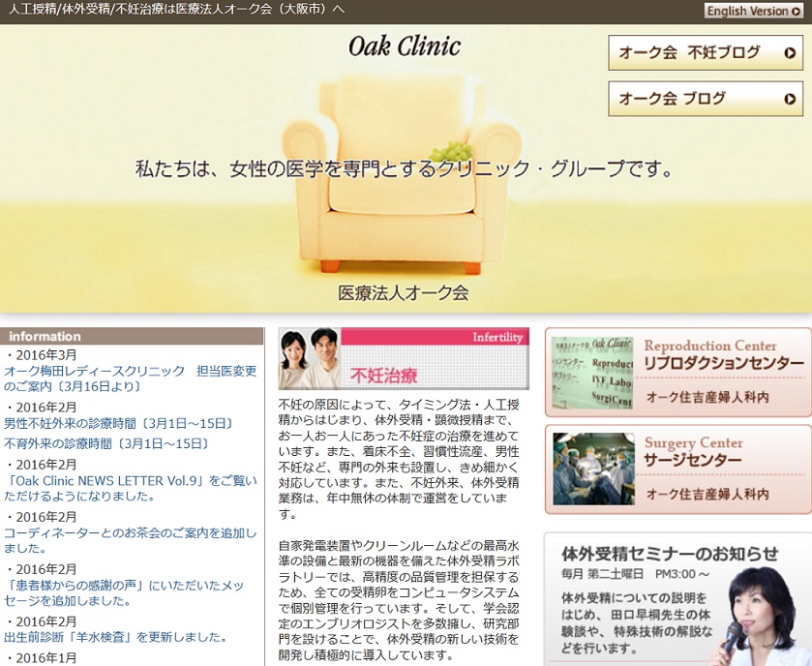Image resolution: width=812 pixels, height=666 pixels.
Task: Open オーク梅田レディースクリニック 担当医変更 notice
Action: coord(130,378)
